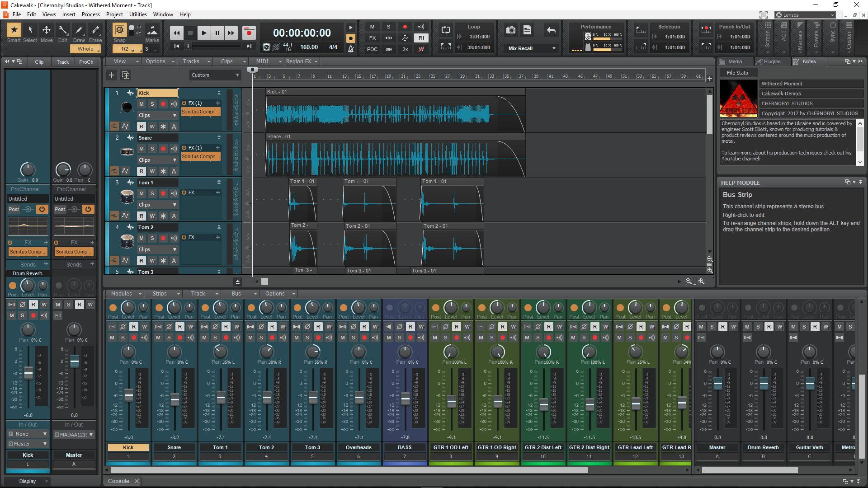This screenshot has width=868, height=488.
Task: Open the File menu
Action: pyautogui.click(x=17, y=14)
